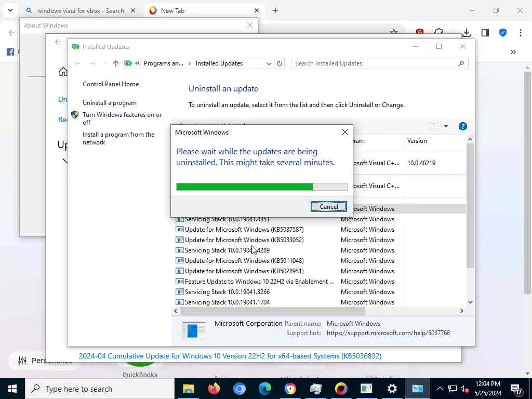Image resolution: width=532 pixels, height=399 pixels.
Task: Select Servicing Stack 10.0.19041.4351 row
Action: point(320,219)
